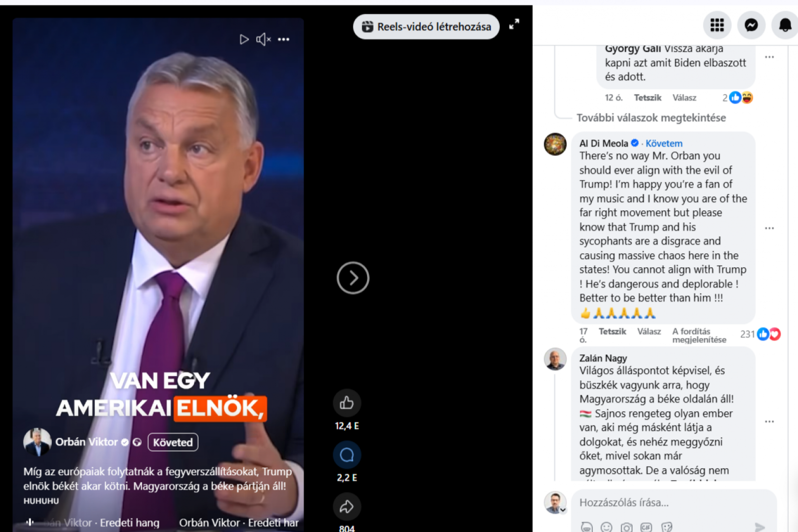798x532 pixels.
Task: Open options for Al Di Meola comment
Action: 770,228
